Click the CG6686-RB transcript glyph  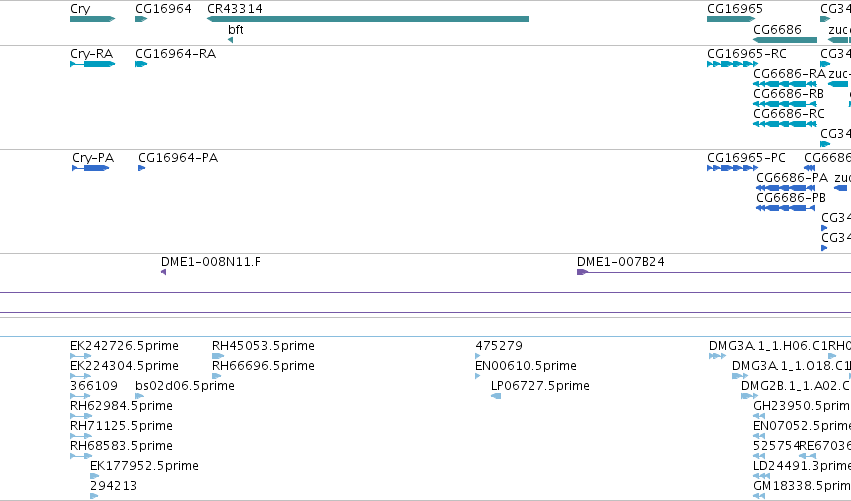[785, 104]
